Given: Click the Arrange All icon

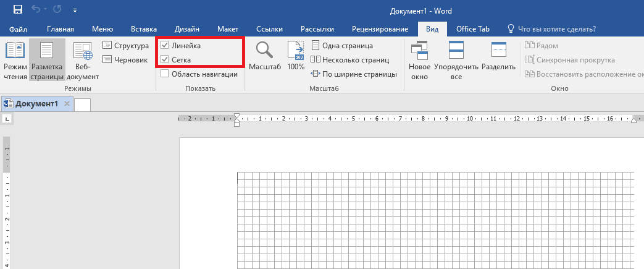Looking at the screenshot, I should tap(456, 61).
